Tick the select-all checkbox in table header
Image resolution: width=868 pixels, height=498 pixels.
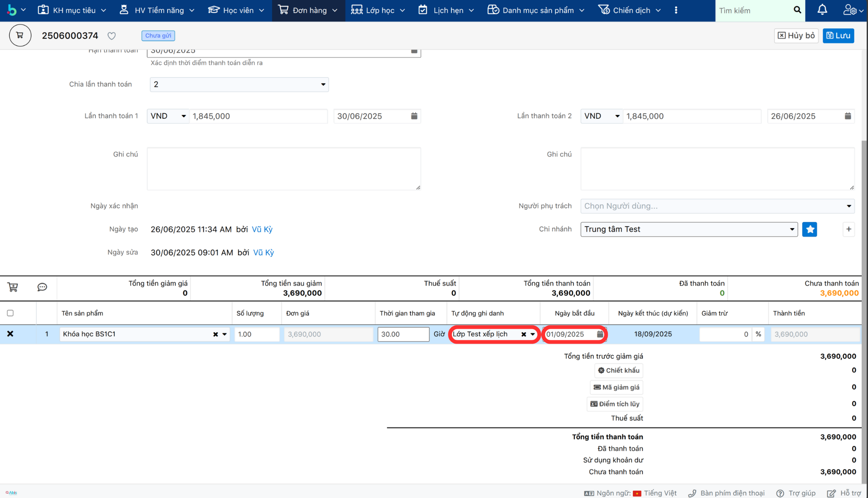click(10, 313)
